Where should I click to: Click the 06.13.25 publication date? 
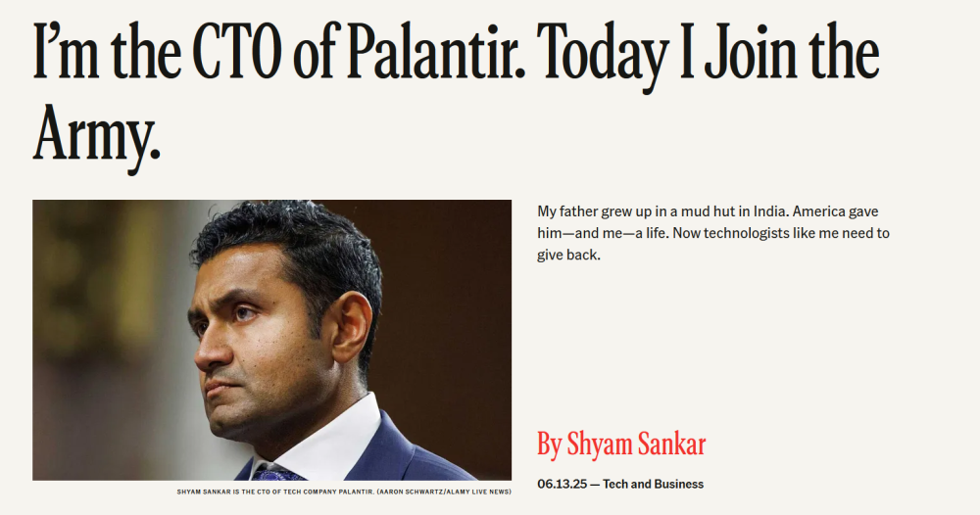click(x=562, y=484)
